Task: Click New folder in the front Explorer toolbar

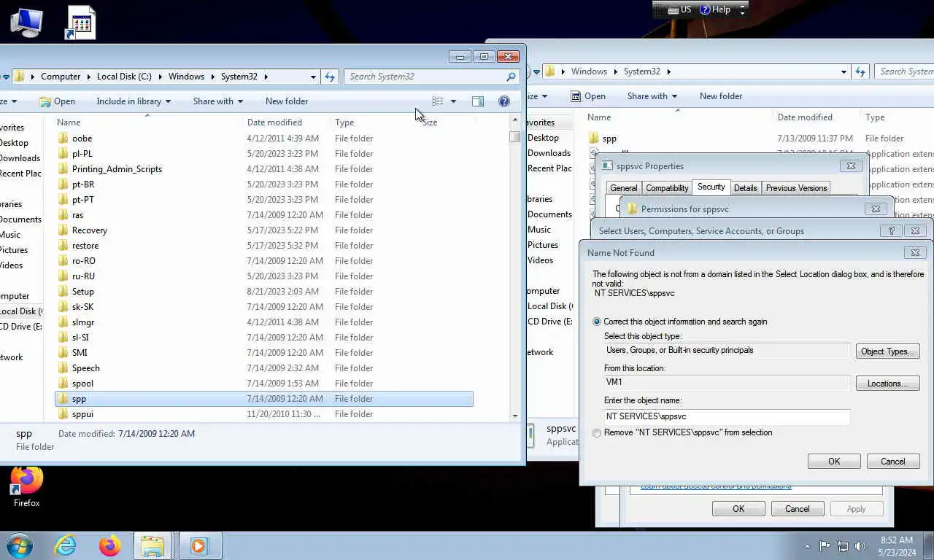Action: [287, 101]
